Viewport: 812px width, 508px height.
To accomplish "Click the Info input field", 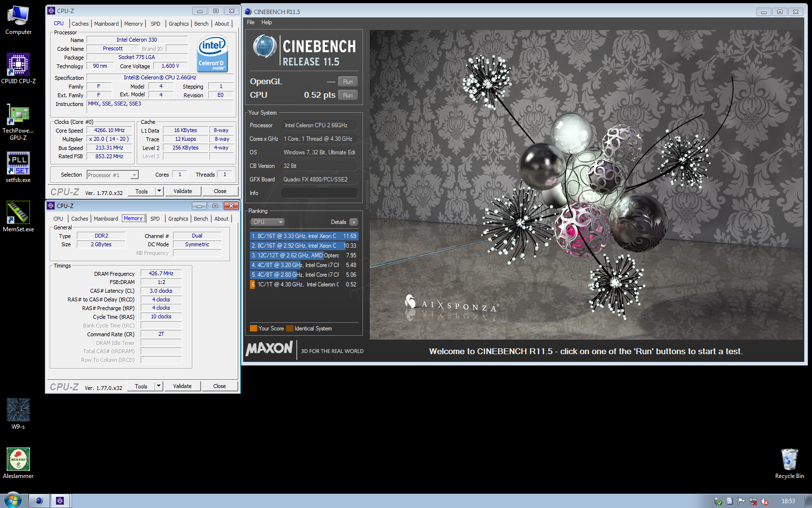I will [x=319, y=193].
